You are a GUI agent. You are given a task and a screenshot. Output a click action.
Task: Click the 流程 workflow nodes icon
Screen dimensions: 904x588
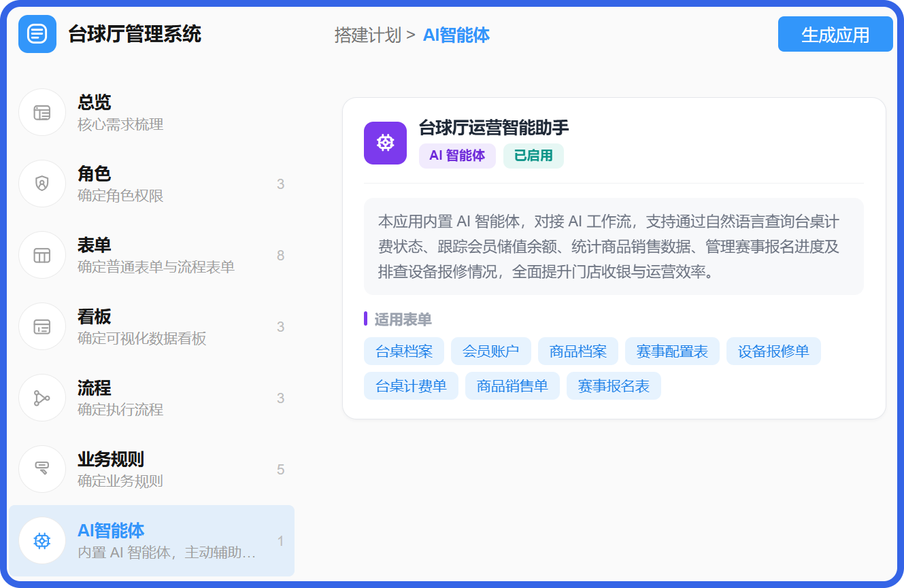tap(42, 398)
